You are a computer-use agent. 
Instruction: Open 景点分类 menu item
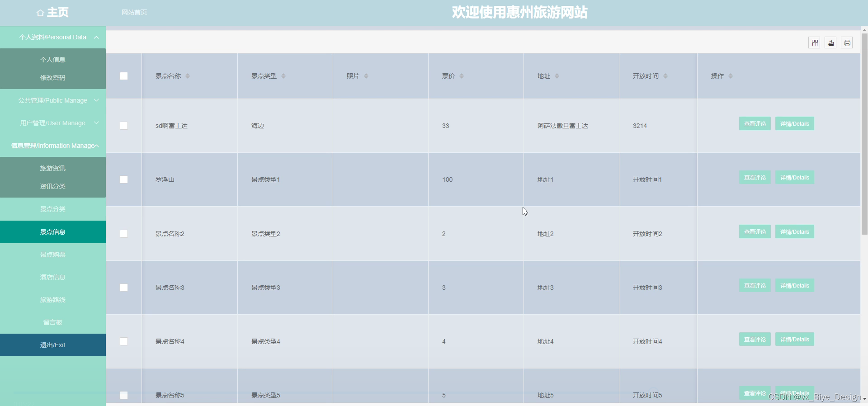[x=53, y=209]
